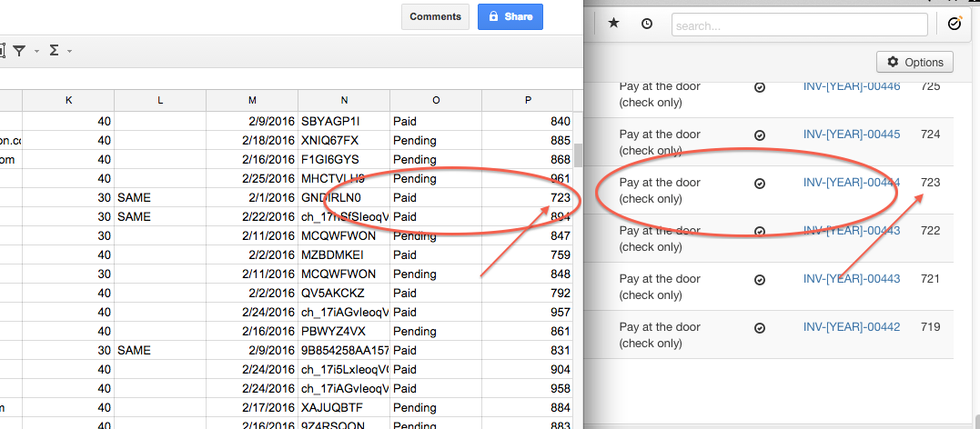
Task: Click the filter funnel icon
Action: tap(19, 51)
